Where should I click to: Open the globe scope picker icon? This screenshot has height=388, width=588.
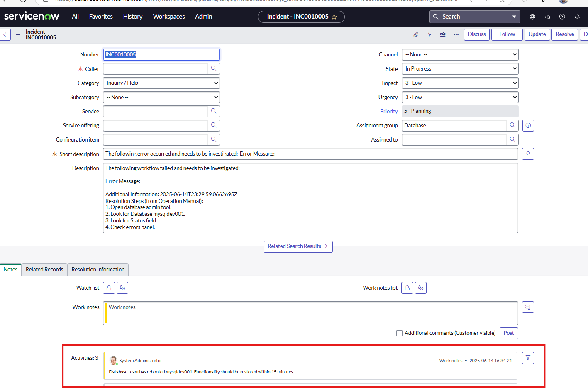coord(532,17)
